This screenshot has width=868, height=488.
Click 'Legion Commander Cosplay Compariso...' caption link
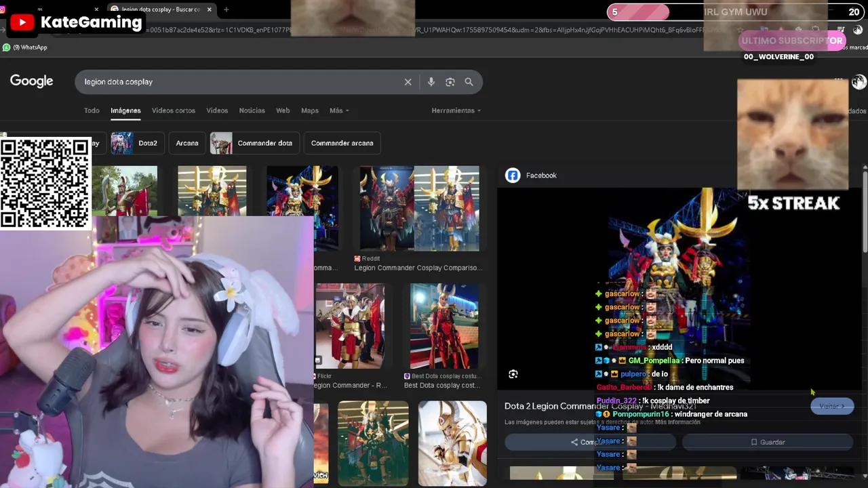coord(418,268)
